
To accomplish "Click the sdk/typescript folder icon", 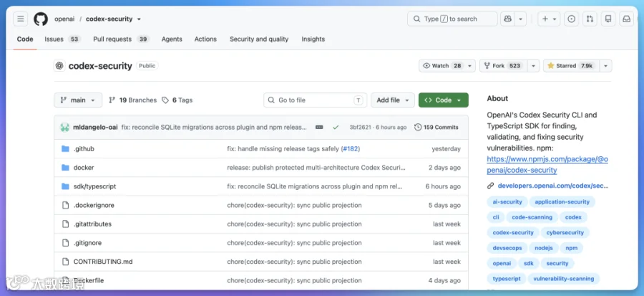I will point(65,186).
